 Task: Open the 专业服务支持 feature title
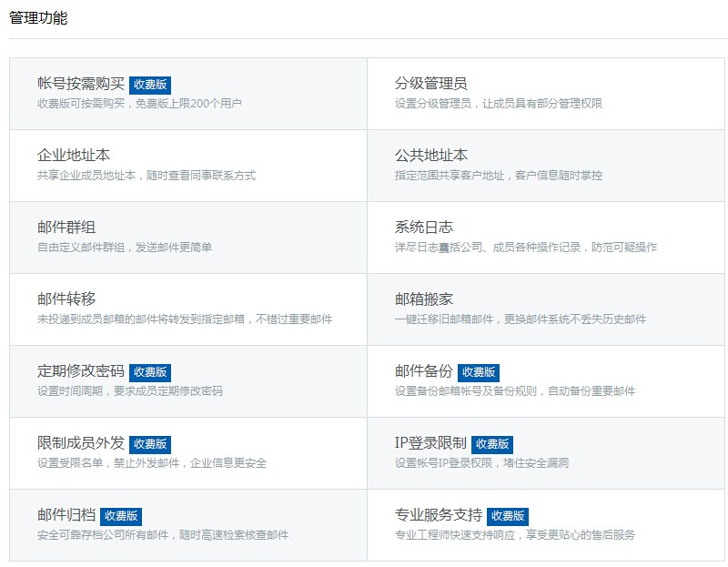pyautogui.click(x=439, y=515)
